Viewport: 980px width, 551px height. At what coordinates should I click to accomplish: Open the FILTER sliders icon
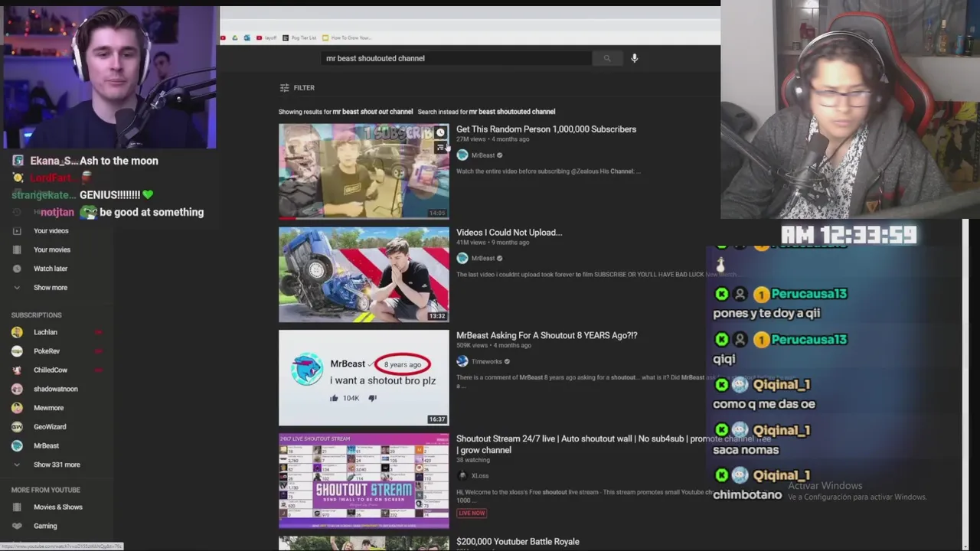click(x=284, y=88)
